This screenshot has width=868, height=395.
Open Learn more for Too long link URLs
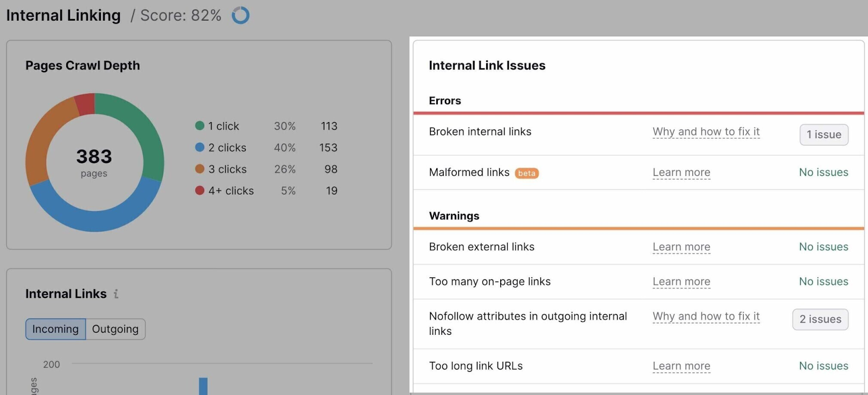pos(681,366)
